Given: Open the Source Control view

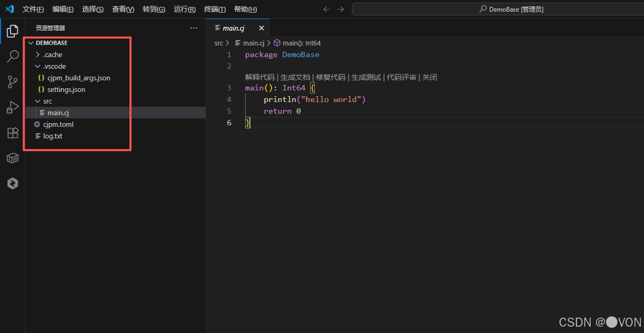Looking at the screenshot, I should click(x=12, y=82).
